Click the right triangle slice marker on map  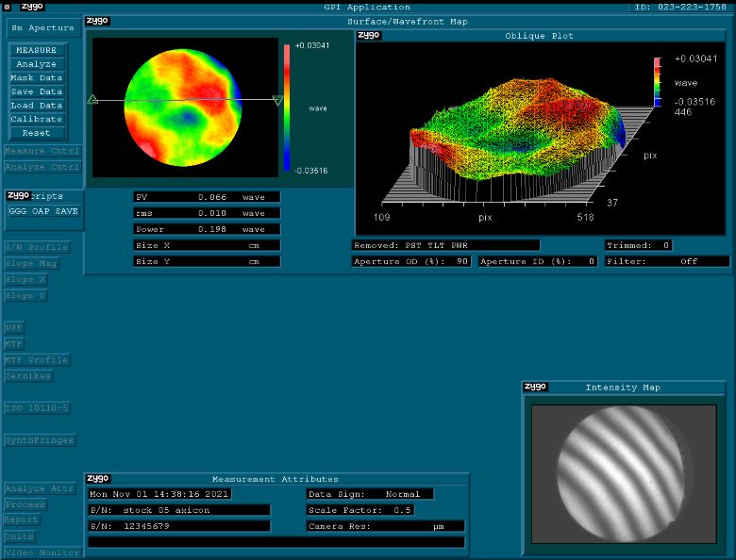(x=276, y=100)
